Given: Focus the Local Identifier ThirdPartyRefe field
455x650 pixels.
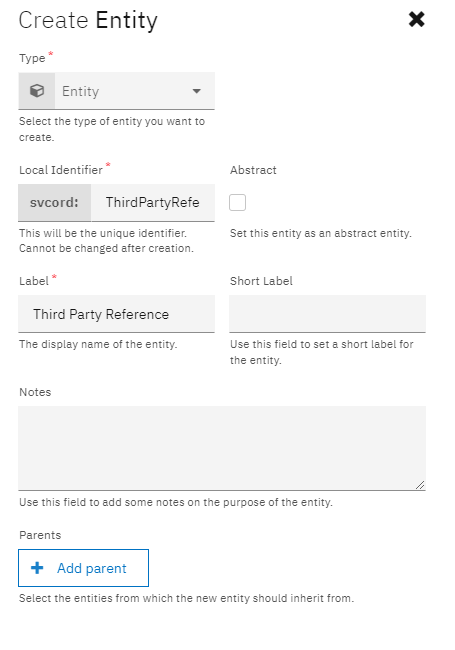Looking at the screenshot, I should [152, 202].
